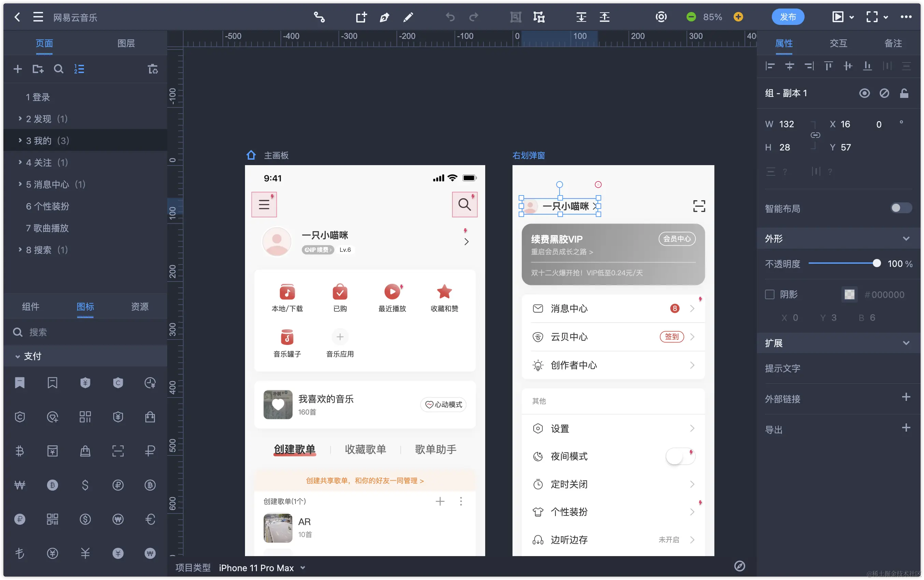Click the add folder icon in pages panel
The width and height of the screenshot is (924, 580).
tap(38, 69)
